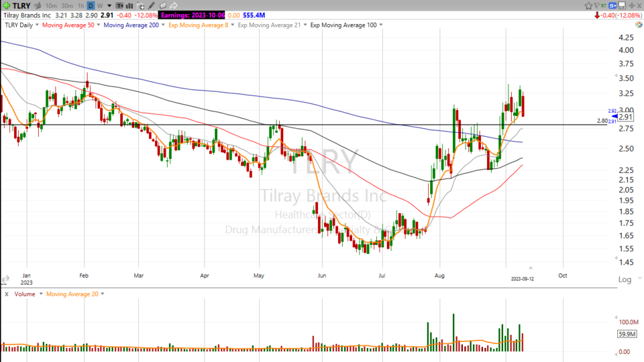This screenshot has width=644, height=362.
Task: Open the blue S dropdown button
Action: pyautogui.click(x=613, y=6)
